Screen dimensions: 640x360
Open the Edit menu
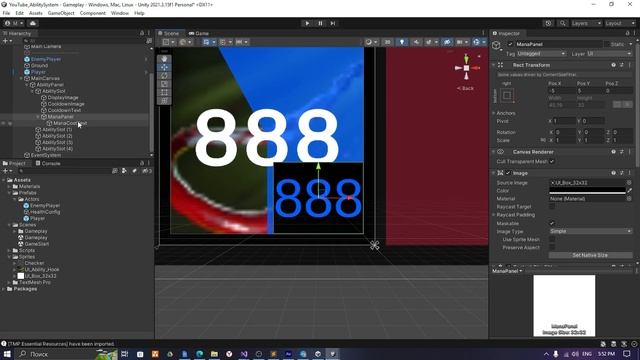(x=19, y=13)
